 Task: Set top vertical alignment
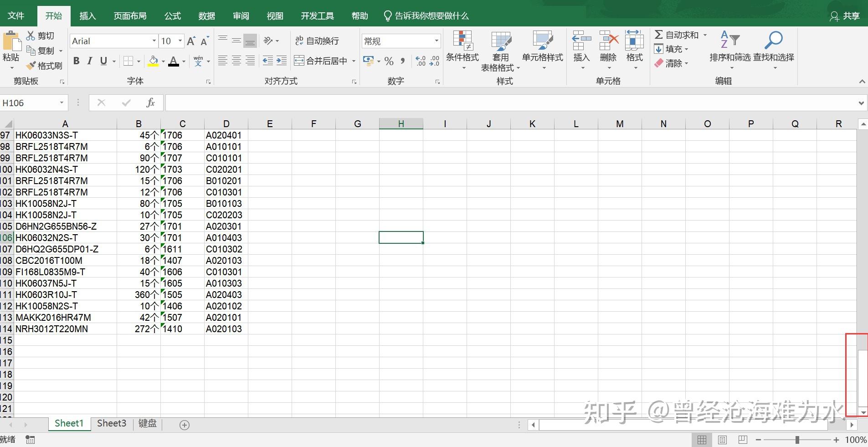223,40
